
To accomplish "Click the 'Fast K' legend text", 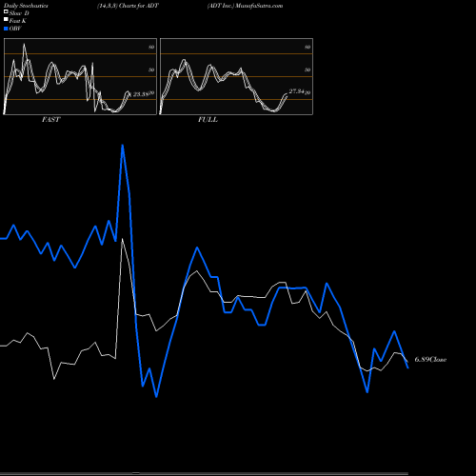I will tap(18, 21).
